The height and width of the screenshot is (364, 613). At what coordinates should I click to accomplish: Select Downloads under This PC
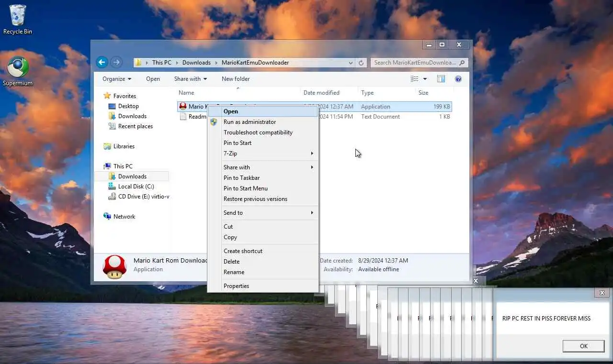click(132, 176)
